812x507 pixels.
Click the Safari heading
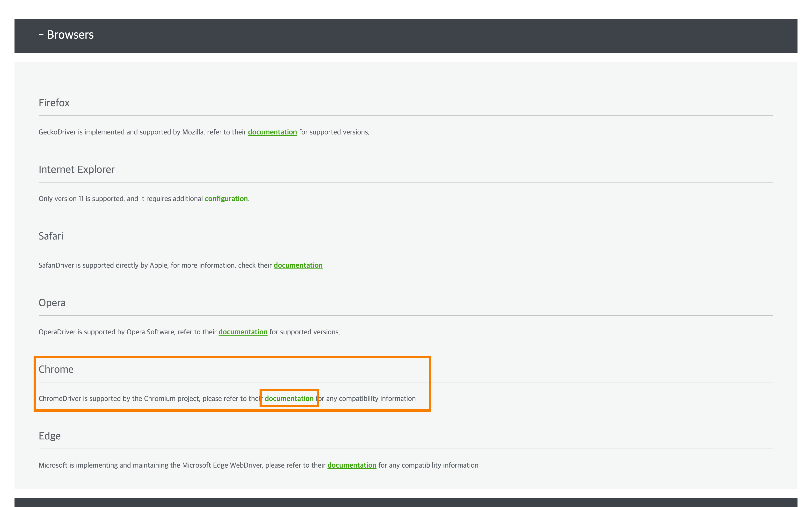click(51, 236)
